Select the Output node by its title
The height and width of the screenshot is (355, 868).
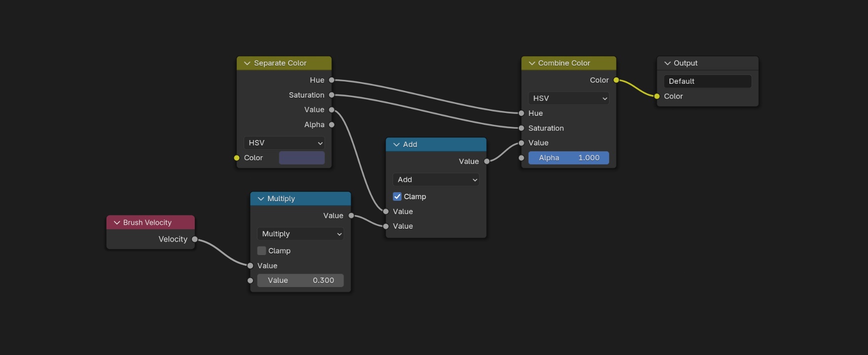[x=686, y=63]
